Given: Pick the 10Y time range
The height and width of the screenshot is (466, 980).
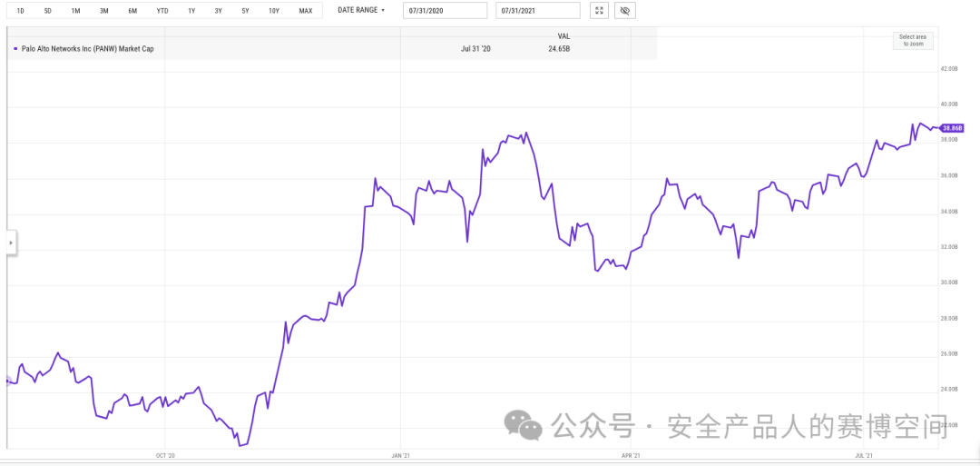Looking at the screenshot, I should coord(274,11).
